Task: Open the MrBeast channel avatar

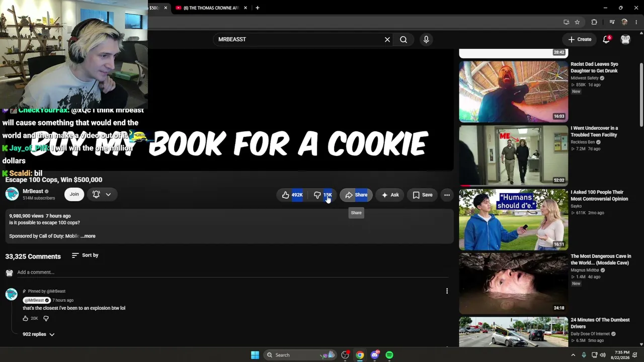Action: coord(12,194)
